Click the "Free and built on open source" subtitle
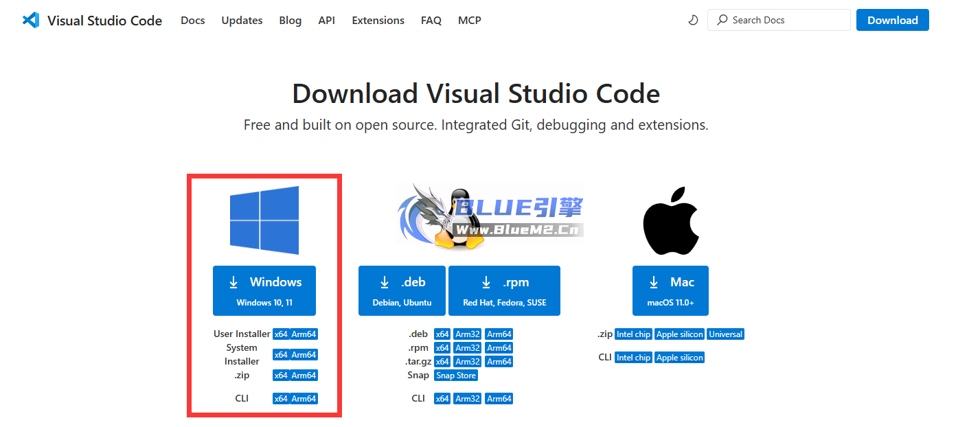The image size is (980, 427). pos(476,125)
